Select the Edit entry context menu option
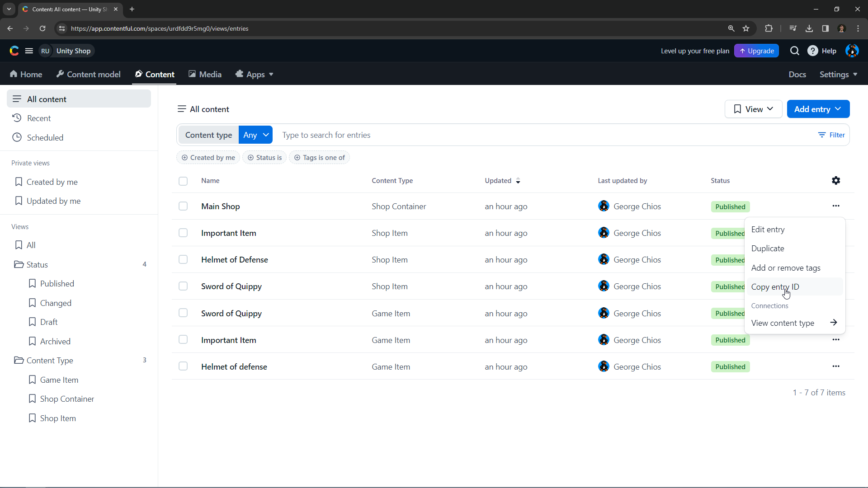The image size is (868, 488). pos(769,230)
